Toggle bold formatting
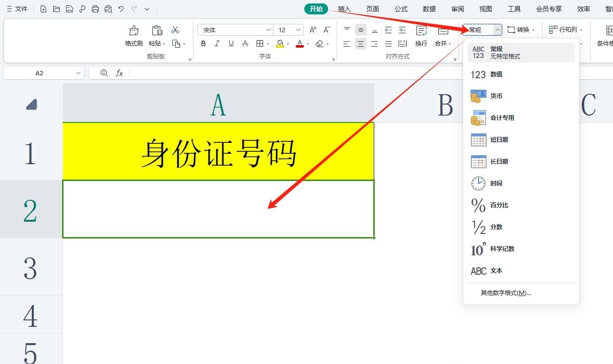This screenshot has width=613, height=364. pyautogui.click(x=204, y=44)
